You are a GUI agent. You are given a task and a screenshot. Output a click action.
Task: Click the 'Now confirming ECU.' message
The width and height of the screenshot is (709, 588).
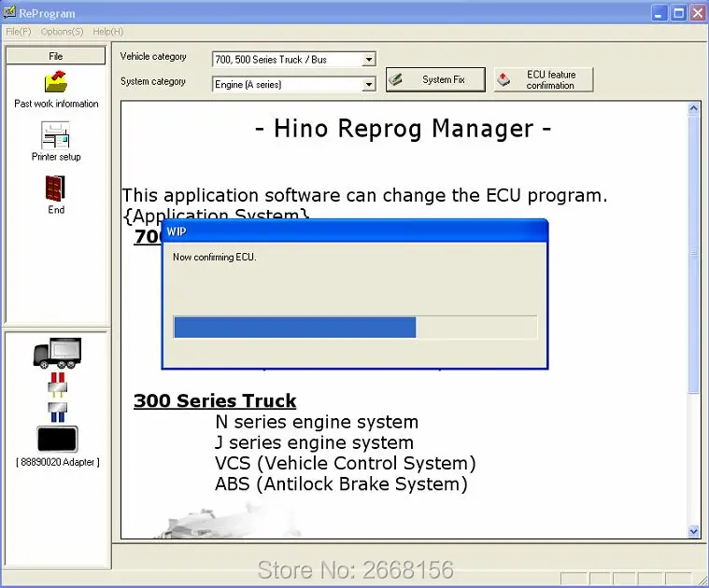[x=214, y=257]
